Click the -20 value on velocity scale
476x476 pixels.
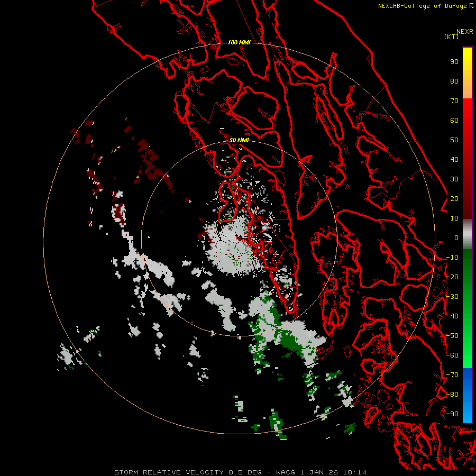pyautogui.click(x=452, y=277)
